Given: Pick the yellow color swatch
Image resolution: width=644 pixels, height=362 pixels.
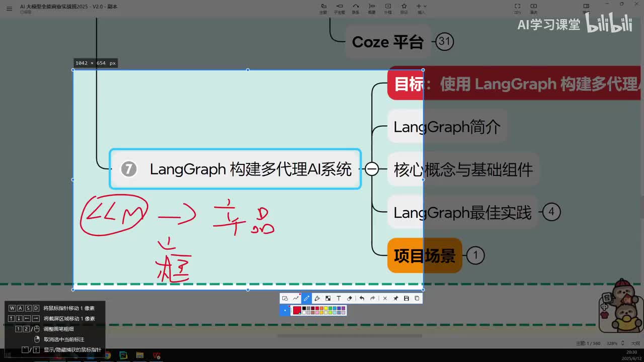Looking at the screenshot, I should point(326,308).
